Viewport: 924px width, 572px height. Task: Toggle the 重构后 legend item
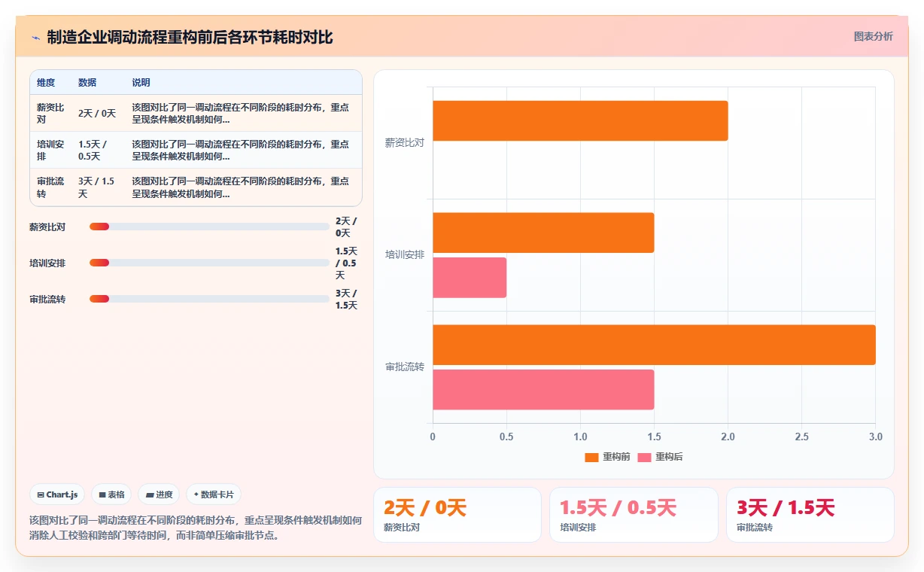660,457
